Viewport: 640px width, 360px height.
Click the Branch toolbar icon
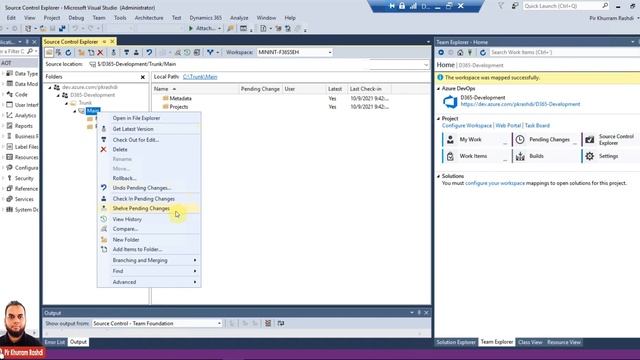click(210, 52)
